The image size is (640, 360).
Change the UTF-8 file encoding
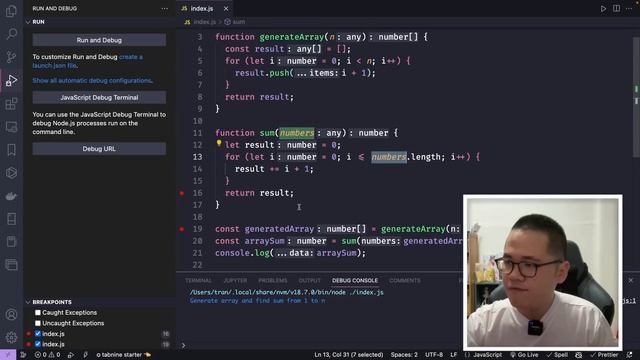tap(434, 355)
